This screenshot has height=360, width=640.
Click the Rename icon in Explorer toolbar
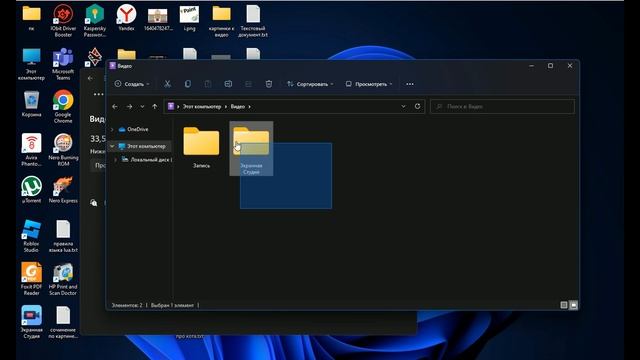coord(228,84)
